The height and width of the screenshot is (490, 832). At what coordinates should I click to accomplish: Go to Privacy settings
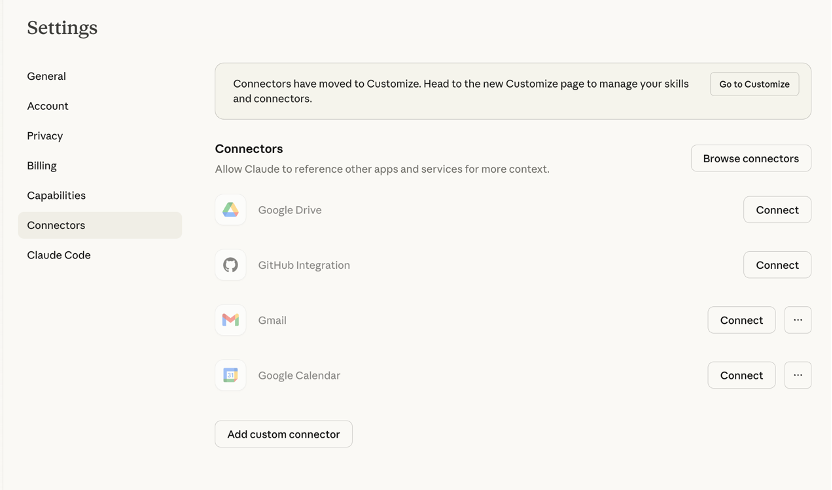pos(45,136)
